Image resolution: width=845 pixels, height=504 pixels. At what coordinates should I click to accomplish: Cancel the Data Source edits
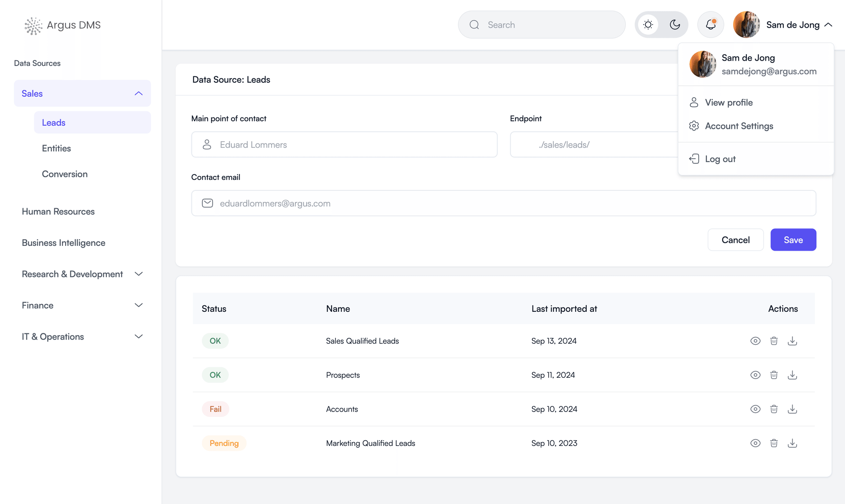[x=735, y=240]
